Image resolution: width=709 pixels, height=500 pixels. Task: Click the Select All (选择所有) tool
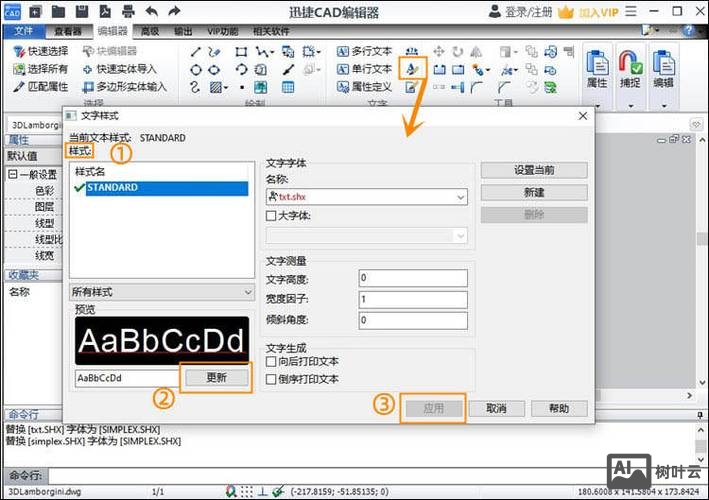click(x=41, y=69)
